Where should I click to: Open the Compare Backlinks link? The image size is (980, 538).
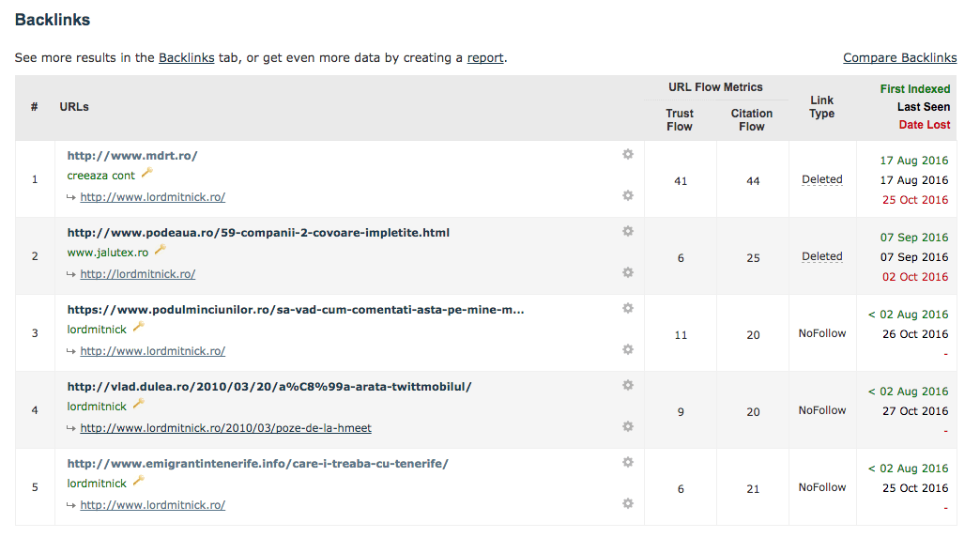coord(899,58)
